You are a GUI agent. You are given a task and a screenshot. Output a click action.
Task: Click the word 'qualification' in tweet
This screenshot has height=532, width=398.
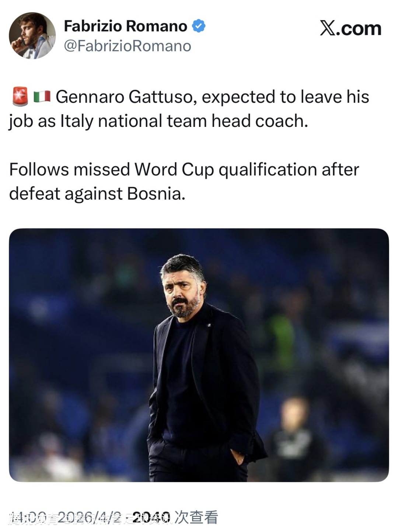(x=268, y=170)
